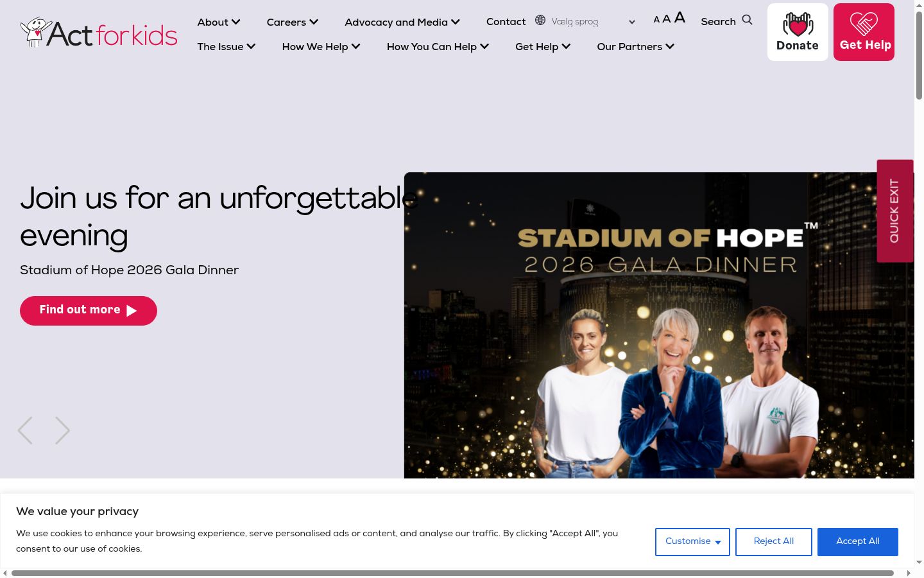Click the Find out more button
Image resolution: width=924 pixels, height=578 pixels.
coord(89,311)
